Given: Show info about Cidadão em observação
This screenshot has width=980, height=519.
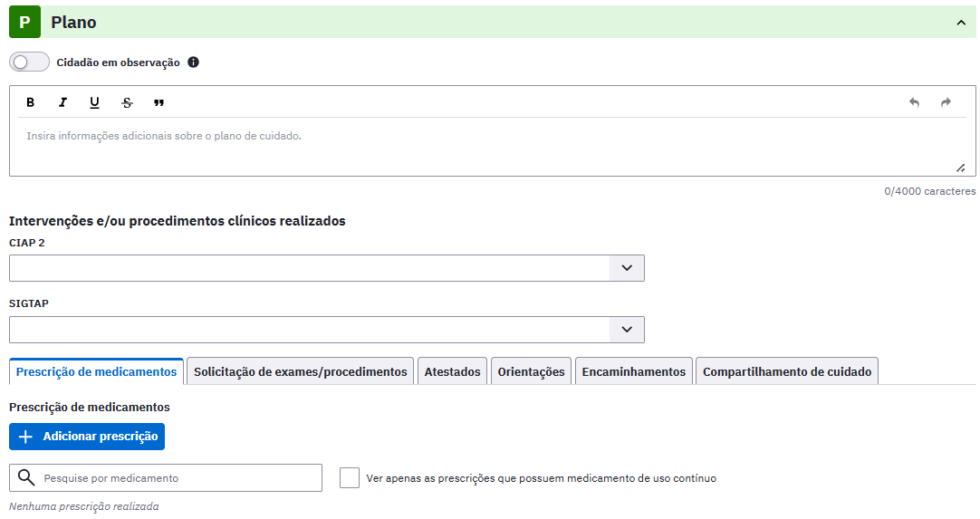Looking at the screenshot, I should point(193,62).
